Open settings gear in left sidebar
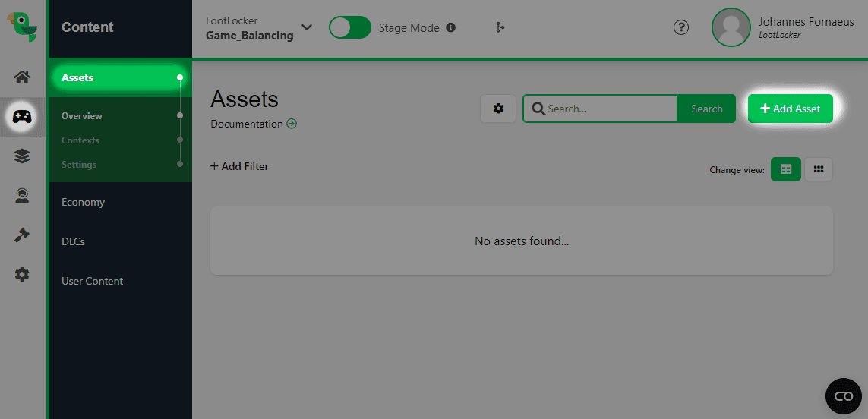This screenshot has height=419, width=868. pos(22,274)
